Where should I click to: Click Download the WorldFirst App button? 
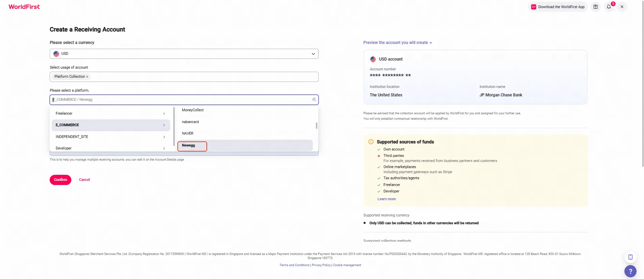tap(558, 7)
